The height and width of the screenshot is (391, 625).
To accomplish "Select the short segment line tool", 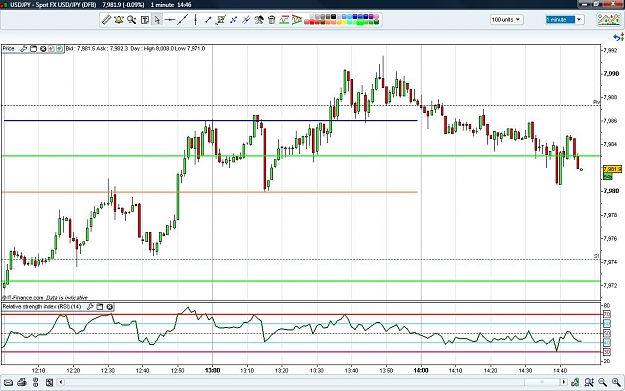I will point(208,20).
